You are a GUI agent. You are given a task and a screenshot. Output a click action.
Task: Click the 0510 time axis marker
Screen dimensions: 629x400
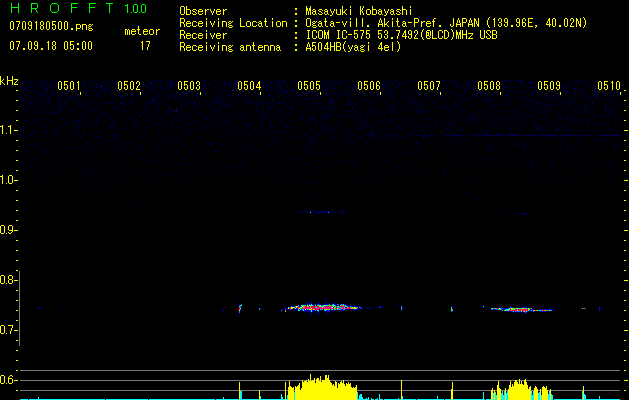click(609, 85)
